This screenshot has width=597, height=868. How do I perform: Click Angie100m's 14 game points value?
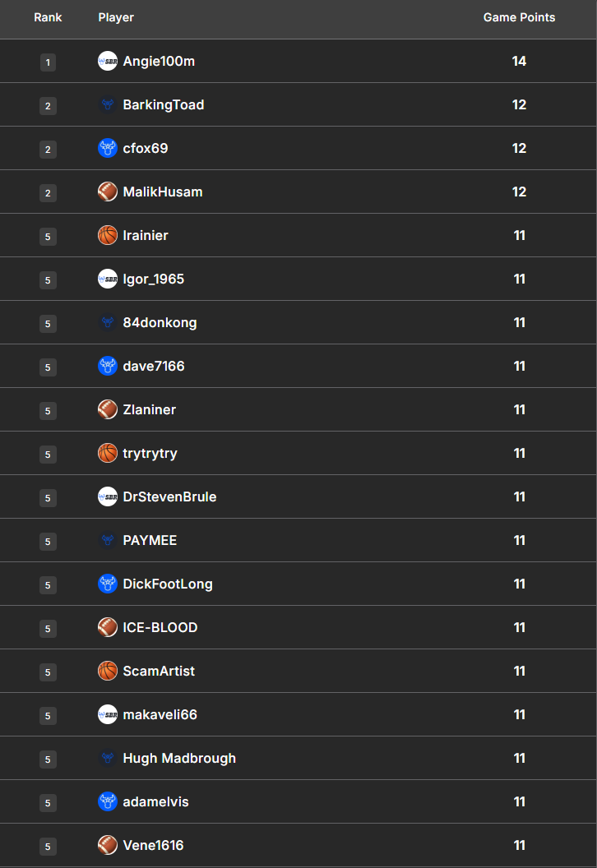point(519,61)
